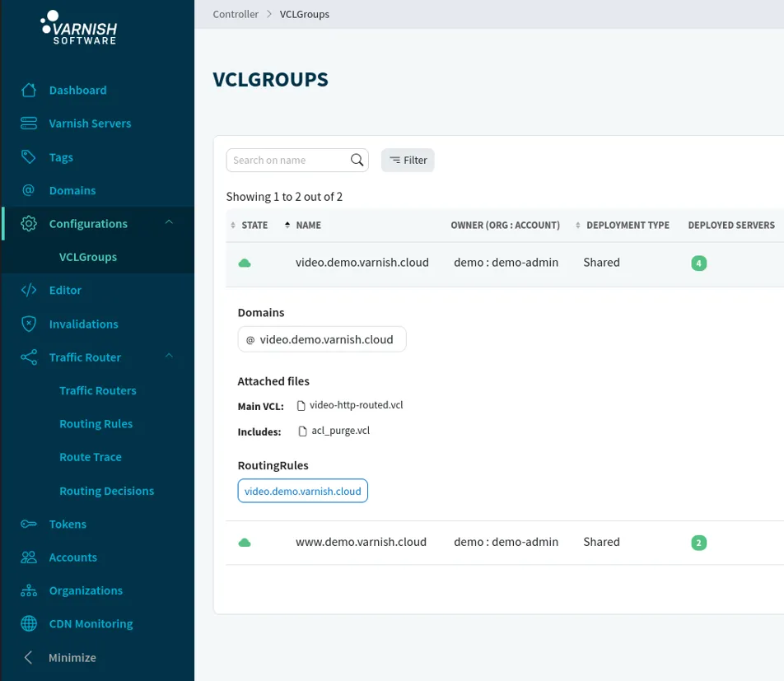Click the Minimize left-arrow icon
The image size is (784, 681).
click(29, 657)
